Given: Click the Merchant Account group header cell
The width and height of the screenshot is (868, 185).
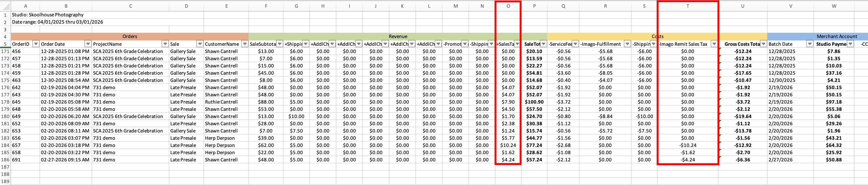Looking at the screenshot, I should 837,36.
